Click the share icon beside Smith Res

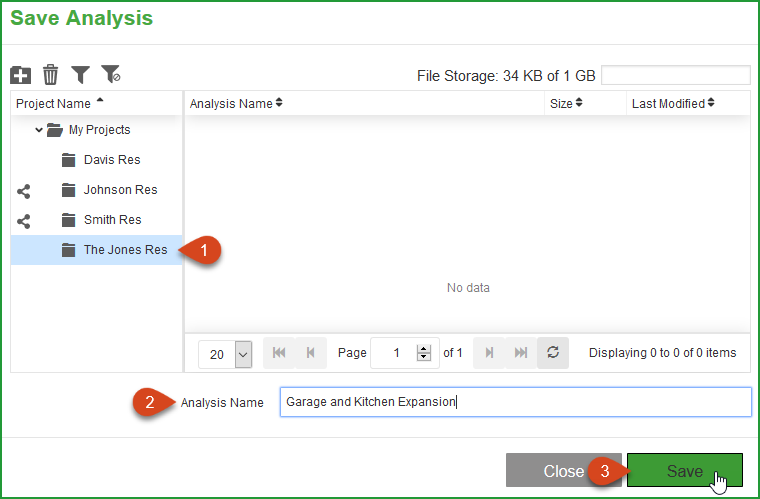pos(24,221)
